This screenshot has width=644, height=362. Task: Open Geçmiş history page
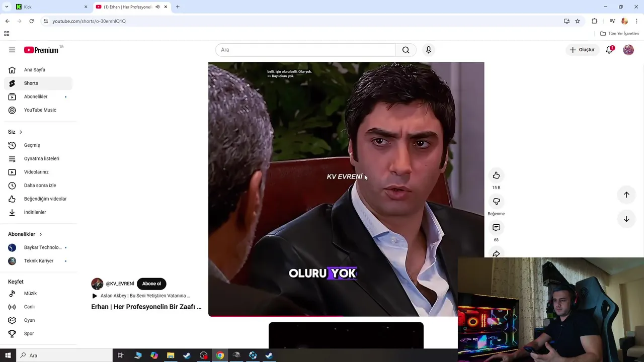(38, 145)
